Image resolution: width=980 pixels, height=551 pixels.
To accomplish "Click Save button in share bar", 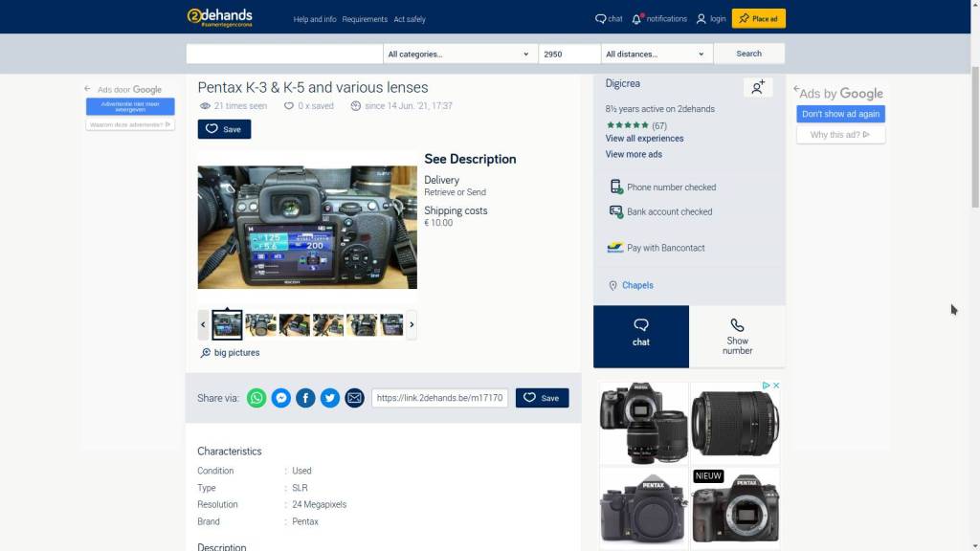I will [542, 398].
